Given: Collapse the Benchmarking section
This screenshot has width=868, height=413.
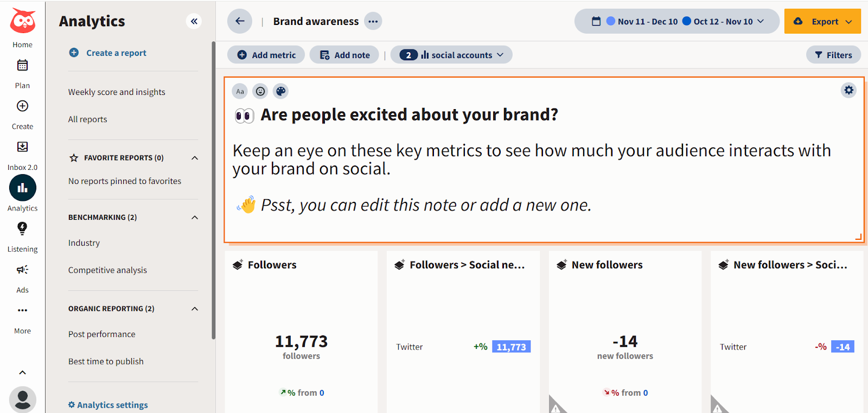Looking at the screenshot, I should tap(194, 217).
